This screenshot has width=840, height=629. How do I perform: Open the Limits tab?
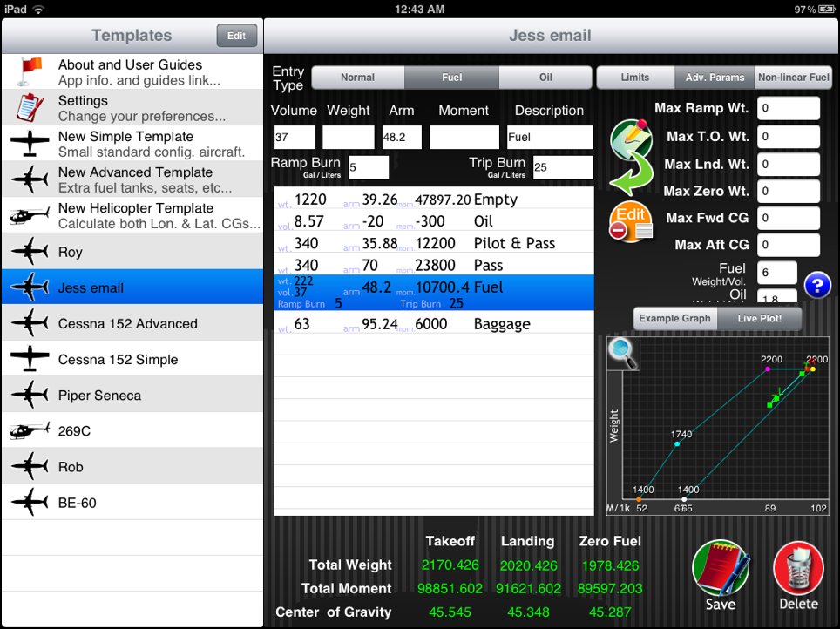click(x=635, y=78)
